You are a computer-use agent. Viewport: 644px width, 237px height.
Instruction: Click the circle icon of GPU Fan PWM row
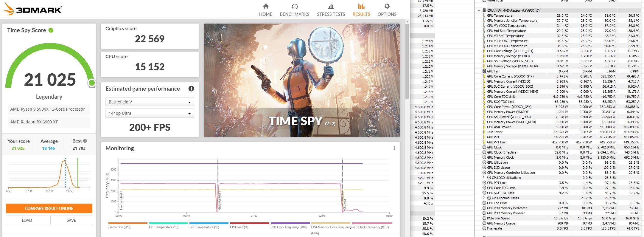tap(484, 203)
